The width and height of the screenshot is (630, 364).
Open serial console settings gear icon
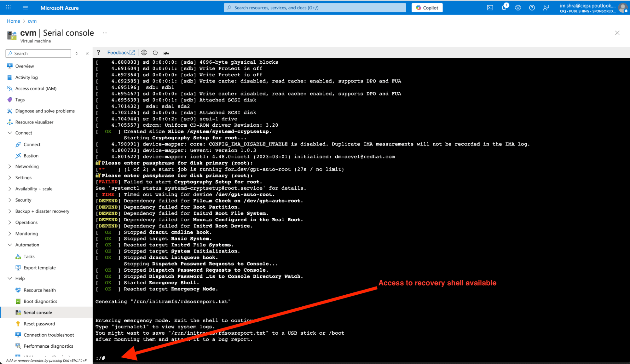point(144,53)
